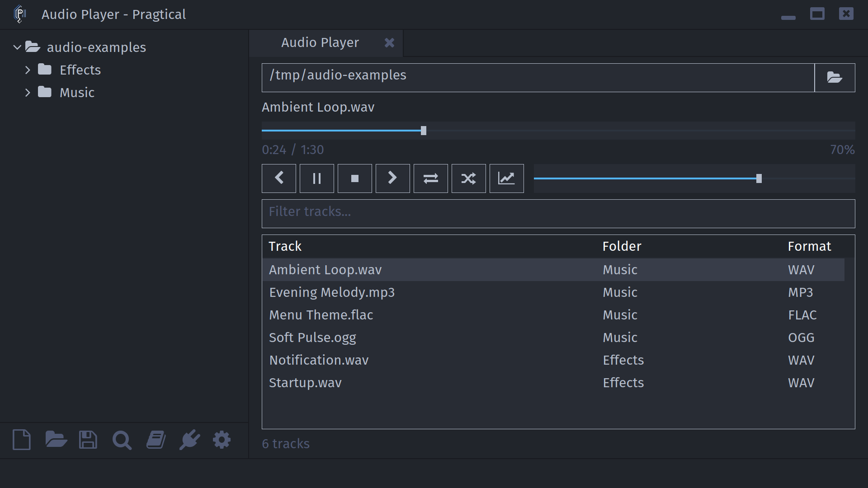Stop the audio playback

tap(355, 178)
